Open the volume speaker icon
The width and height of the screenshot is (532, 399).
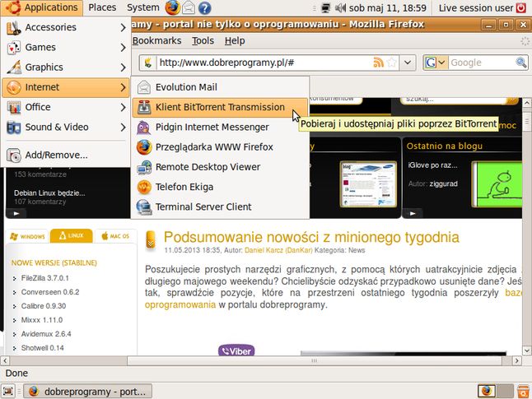[340, 7]
